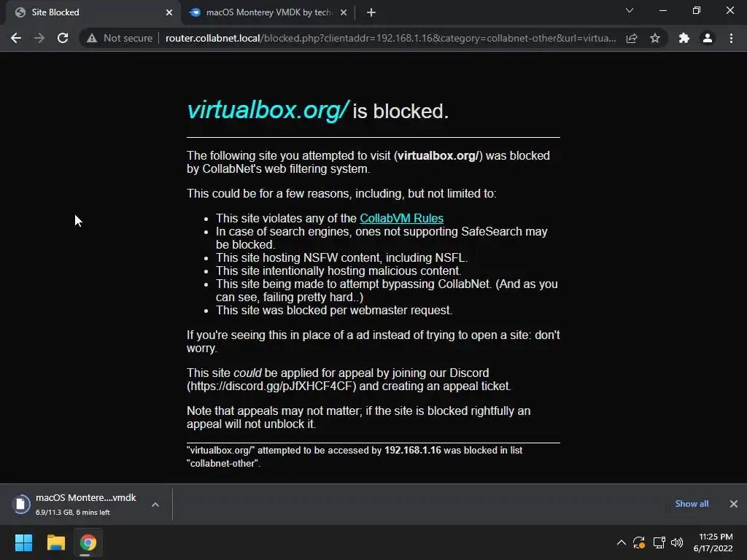
Task: Open the Chrome profile icon
Action: coord(708,38)
